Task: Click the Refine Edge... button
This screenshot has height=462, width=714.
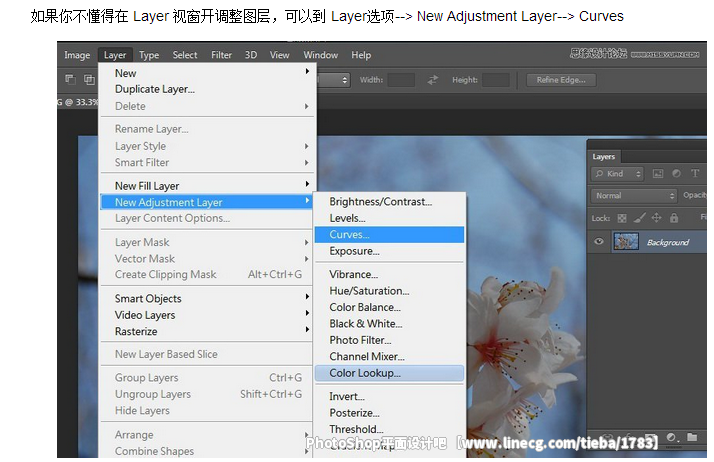Action: tap(561, 80)
